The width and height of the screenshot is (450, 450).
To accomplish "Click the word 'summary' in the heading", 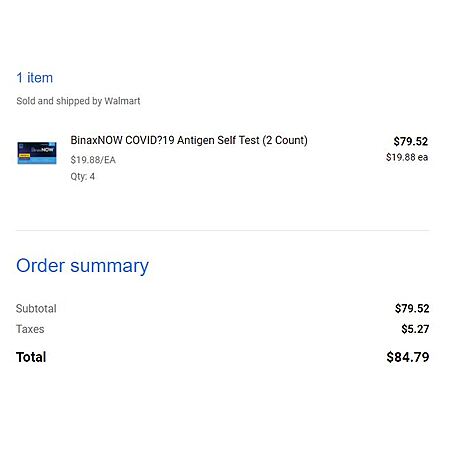I will pyautogui.click(x=110, y=267).
